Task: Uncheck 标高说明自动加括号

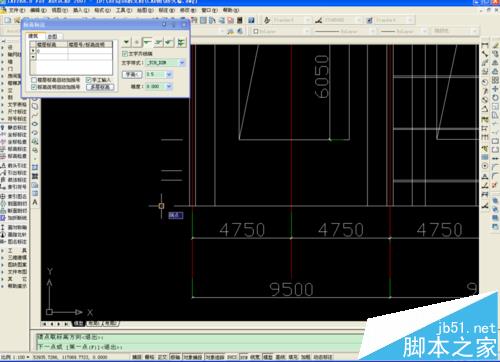Action: (34, 87)
